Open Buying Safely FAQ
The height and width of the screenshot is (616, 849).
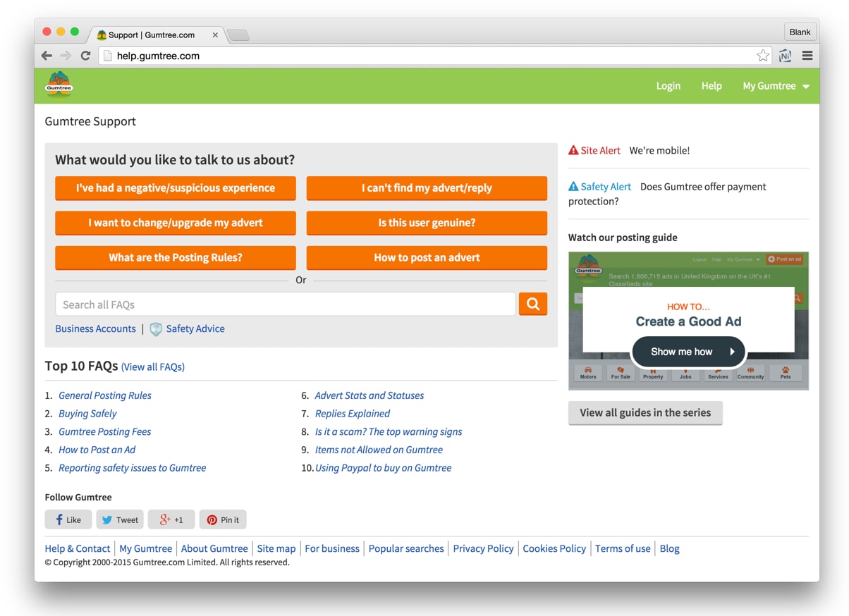[87, 414]
